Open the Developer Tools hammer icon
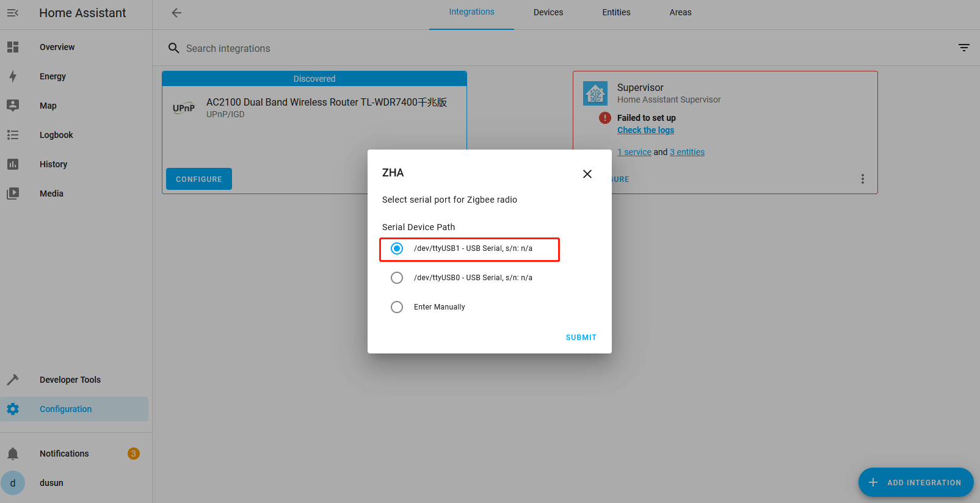Screen dimensions: 980x503 tap(13, 380)
